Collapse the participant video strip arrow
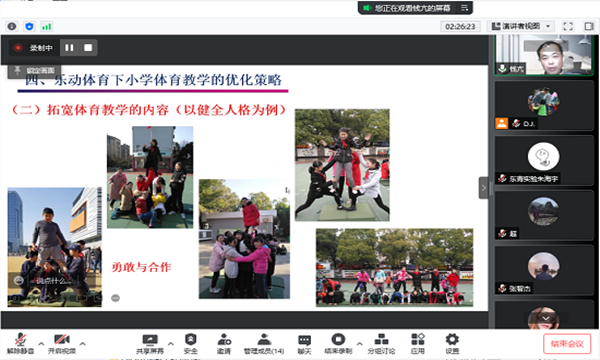 click(484, 188)
